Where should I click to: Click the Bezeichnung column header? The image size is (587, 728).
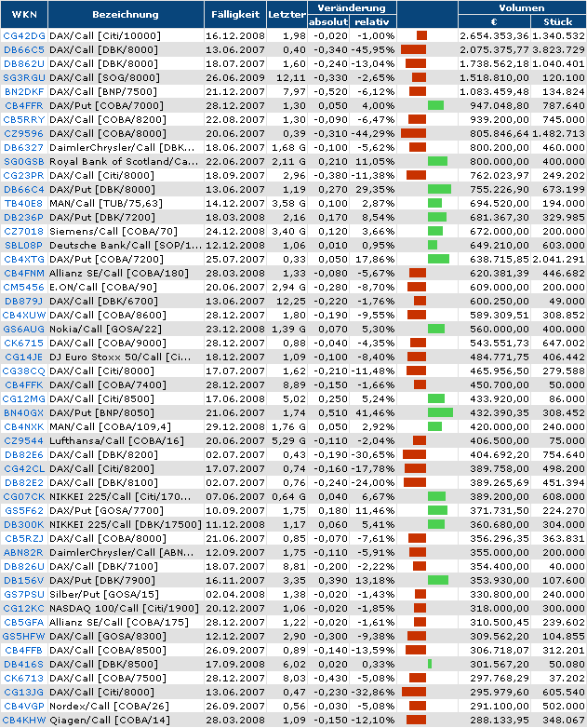coord(126,14)
